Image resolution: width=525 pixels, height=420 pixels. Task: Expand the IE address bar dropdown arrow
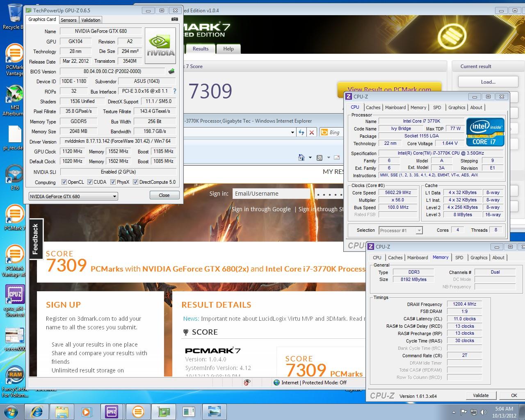(x=292, y=132)
